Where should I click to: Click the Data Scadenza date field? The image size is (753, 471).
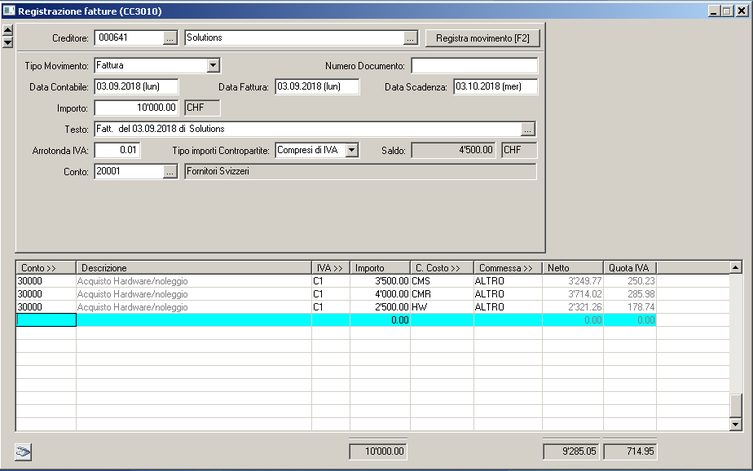point(495,87)
